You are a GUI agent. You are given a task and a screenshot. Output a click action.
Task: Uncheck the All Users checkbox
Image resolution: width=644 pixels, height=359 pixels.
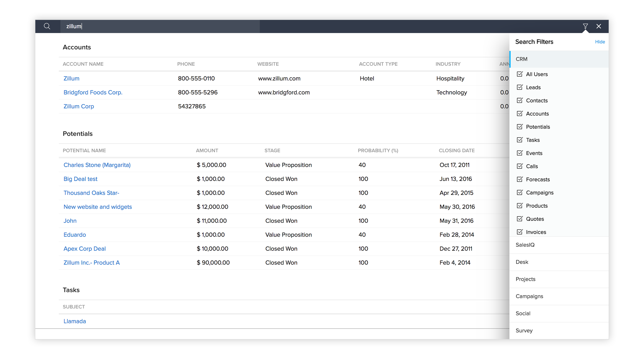pyautogui.click(x=519, y=74)
